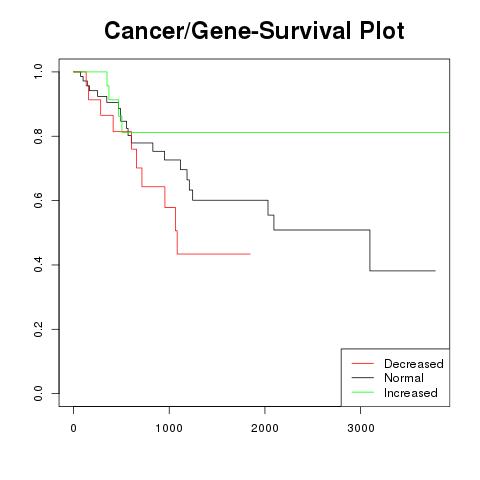
Task: Click the 2000 x-axis tick label
Action: pos(265,428)
